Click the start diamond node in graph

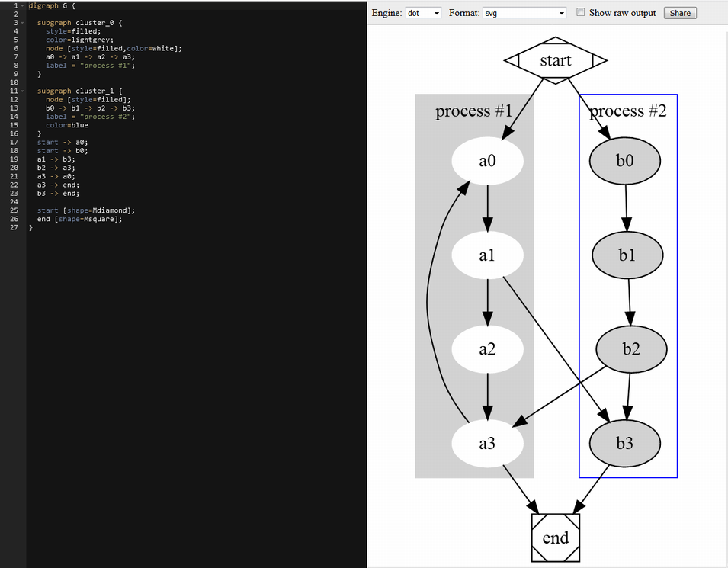556,60
